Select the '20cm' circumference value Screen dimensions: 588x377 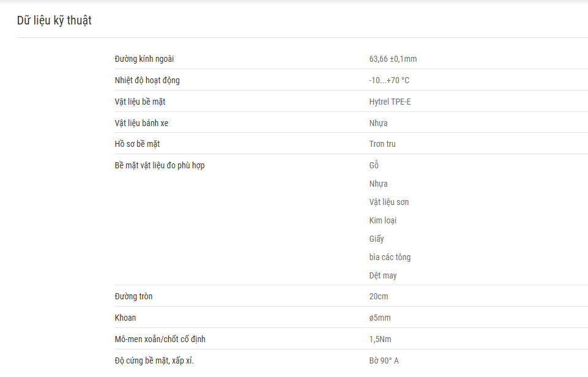click(378, 296)
